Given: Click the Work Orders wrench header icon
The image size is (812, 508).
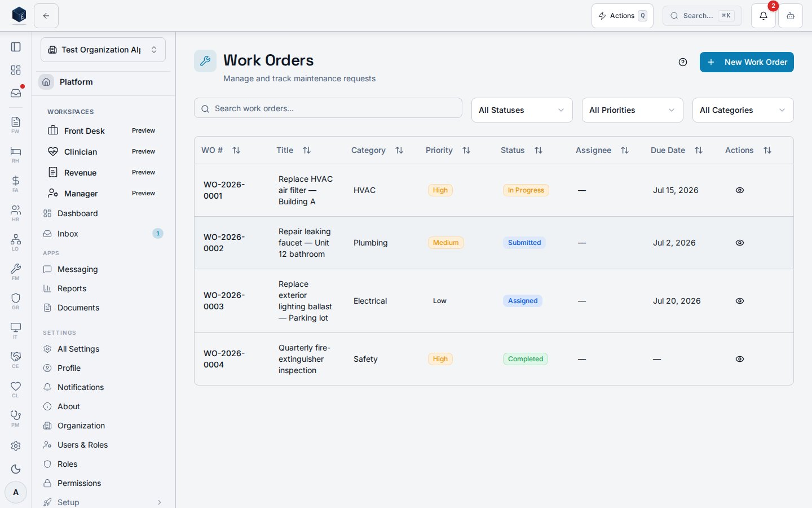Looking at the screenshot, I should [x=205, y=61].
